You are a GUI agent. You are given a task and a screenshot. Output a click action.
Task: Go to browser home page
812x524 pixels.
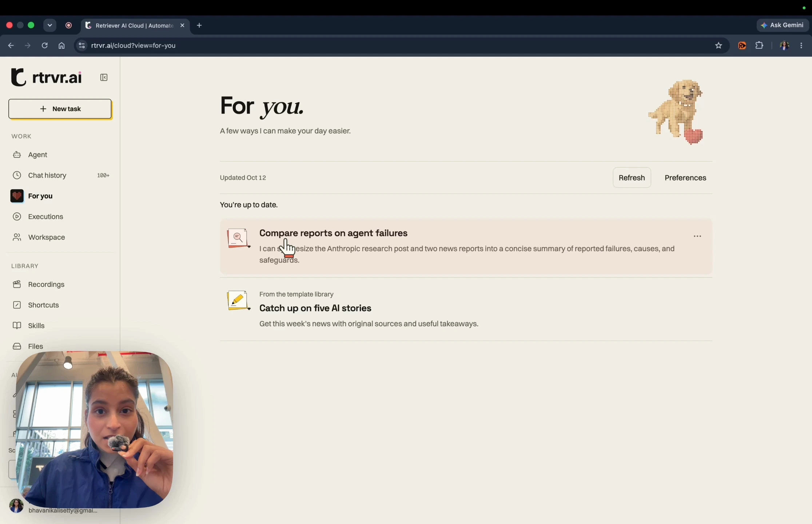pos(61,45)
